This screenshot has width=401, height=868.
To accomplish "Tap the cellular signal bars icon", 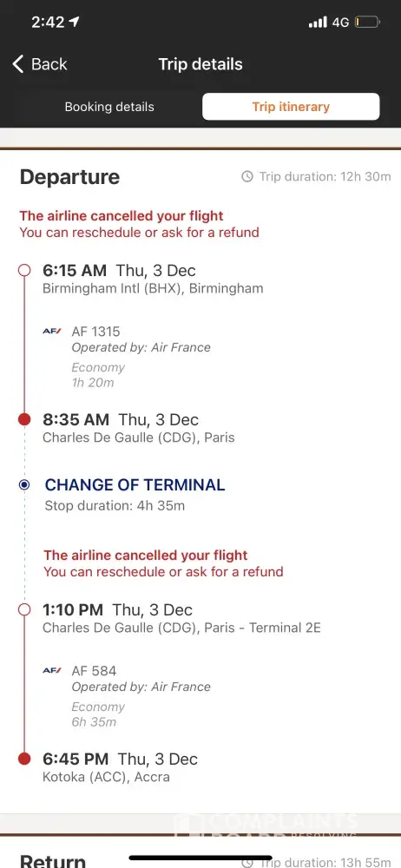I will tap(318, 23).
